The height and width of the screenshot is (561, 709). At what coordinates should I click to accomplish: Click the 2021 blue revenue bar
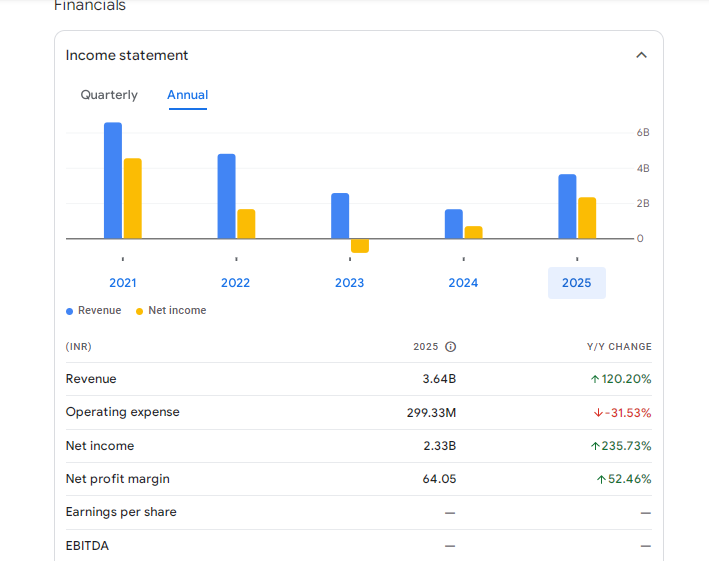(113, 180)
